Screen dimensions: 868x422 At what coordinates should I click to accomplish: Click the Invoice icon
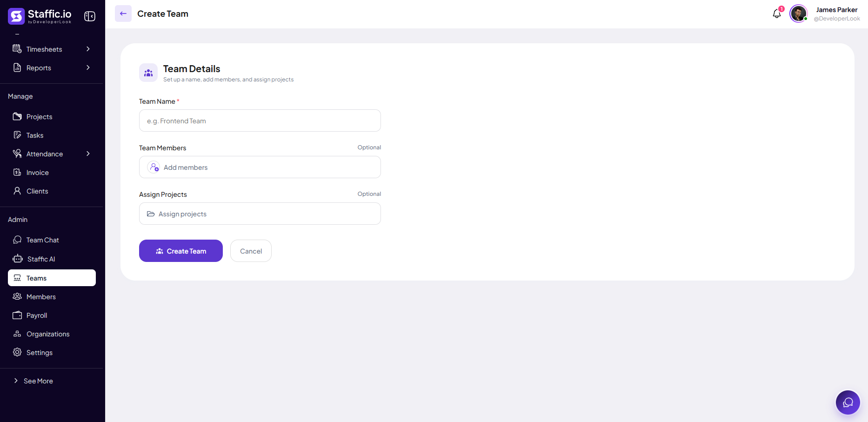point(17,172)
